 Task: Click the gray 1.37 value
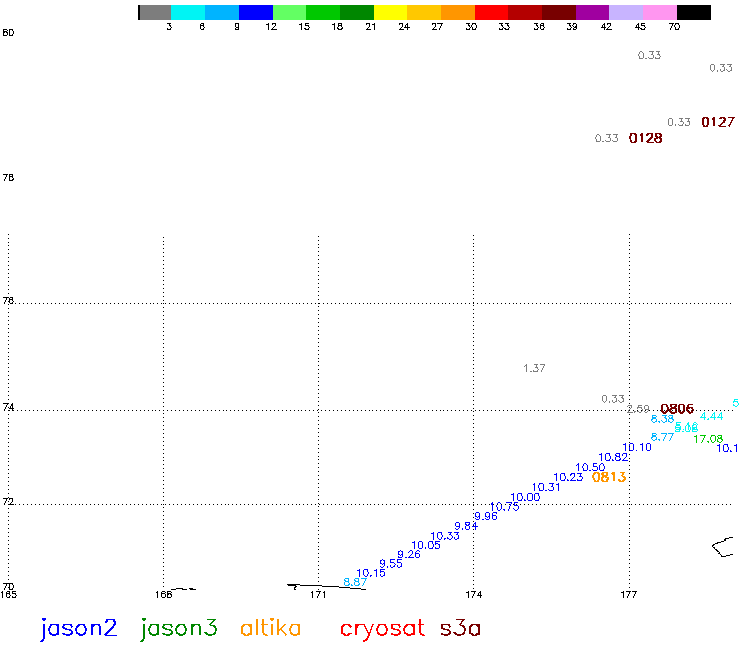coord(534,368)
